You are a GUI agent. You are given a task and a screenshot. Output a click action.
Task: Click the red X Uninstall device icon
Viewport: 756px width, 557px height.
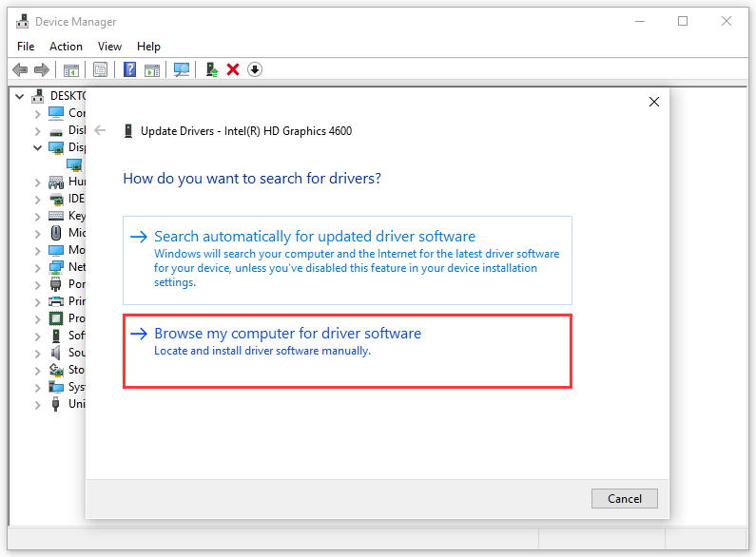coord(233,70)
